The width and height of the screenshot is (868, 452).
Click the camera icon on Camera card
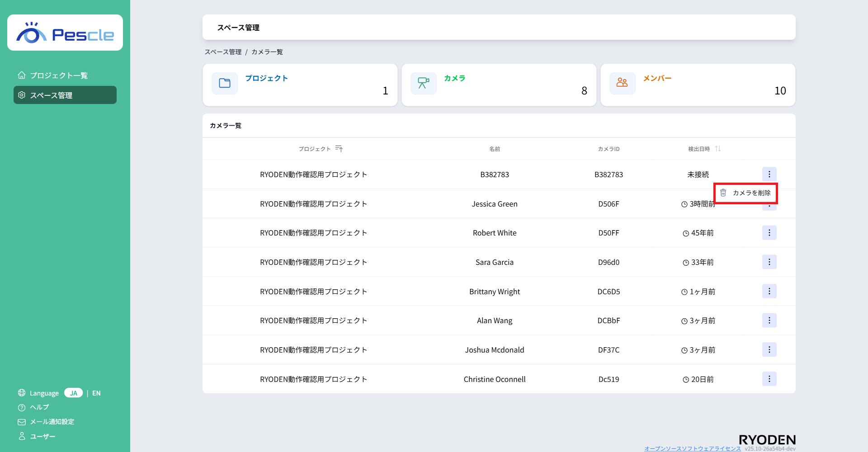(424, 84)
